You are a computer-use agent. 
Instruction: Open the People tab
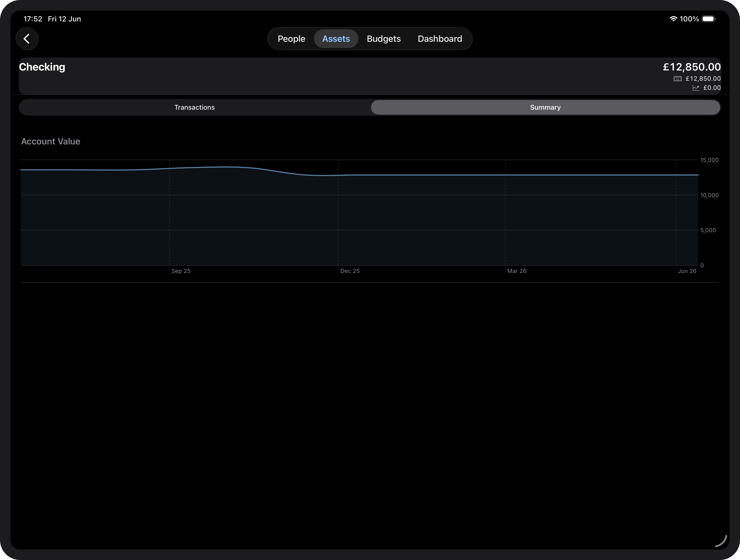(x=291, y=39)
